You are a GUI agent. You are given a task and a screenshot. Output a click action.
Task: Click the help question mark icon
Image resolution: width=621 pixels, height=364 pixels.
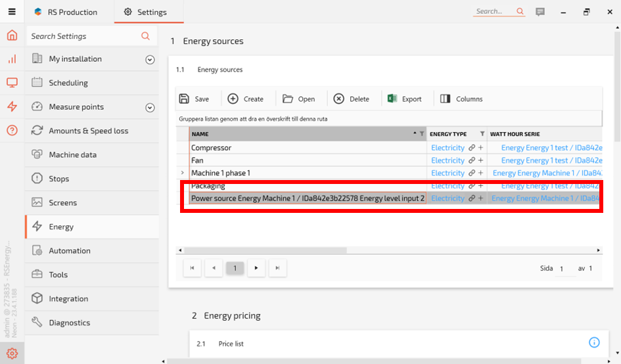point(12,130)
